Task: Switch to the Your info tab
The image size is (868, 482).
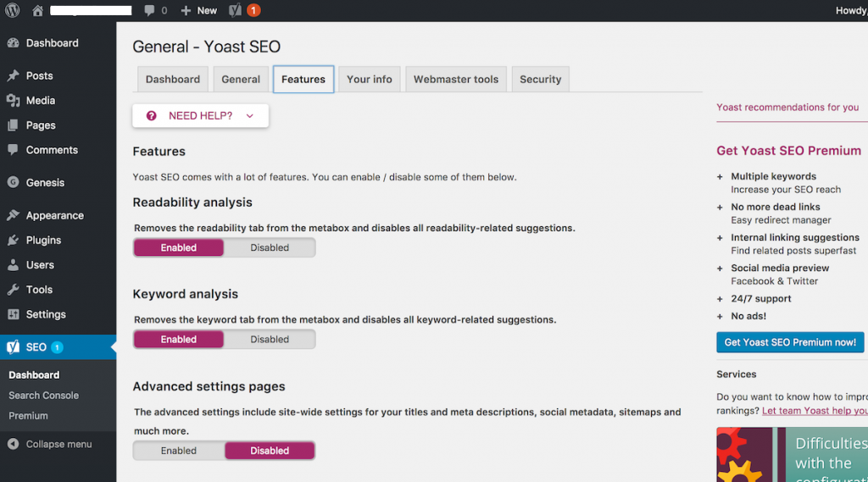Action: [370, 79]
